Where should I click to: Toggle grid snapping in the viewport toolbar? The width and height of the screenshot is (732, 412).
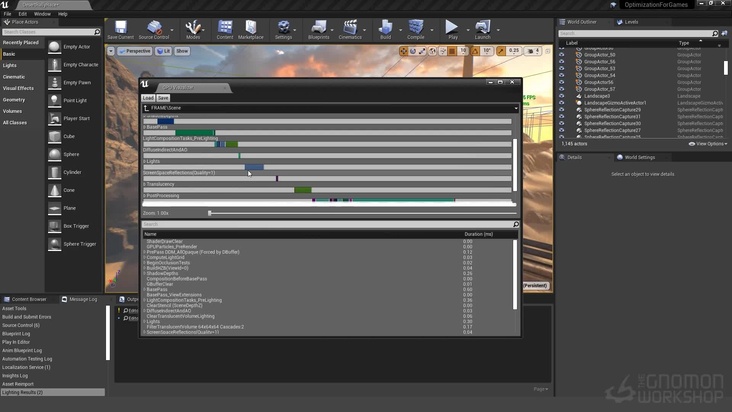click(x=452, y=51)
